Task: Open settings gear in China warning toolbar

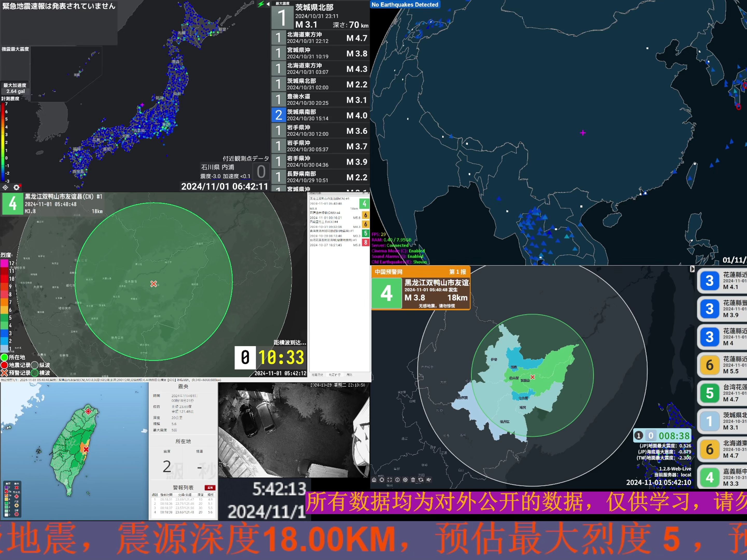Action: (405, 480)
